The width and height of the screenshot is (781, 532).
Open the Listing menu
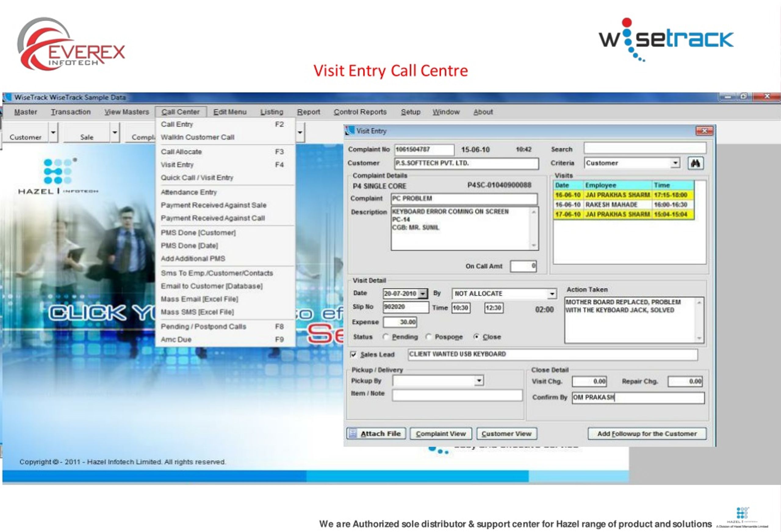[x=272, y=112]
